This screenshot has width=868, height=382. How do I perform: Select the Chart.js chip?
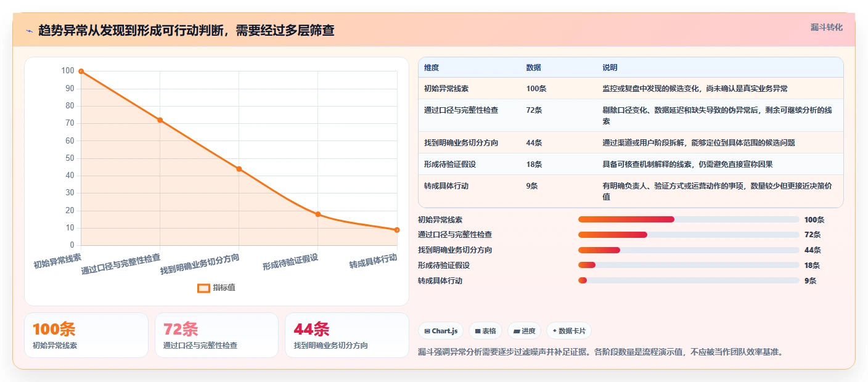click(x=441, y=331)
